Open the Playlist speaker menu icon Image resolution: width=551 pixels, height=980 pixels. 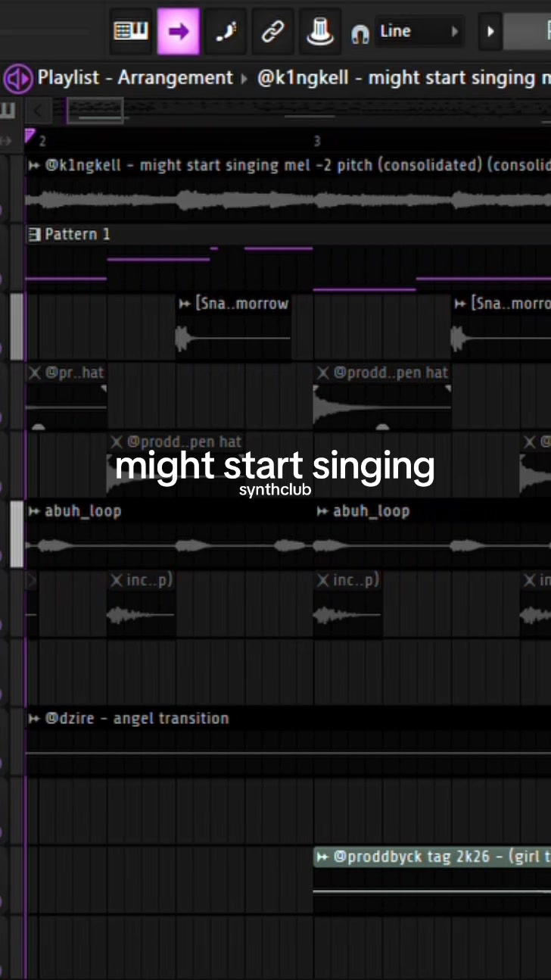click(x=17, y=78)
